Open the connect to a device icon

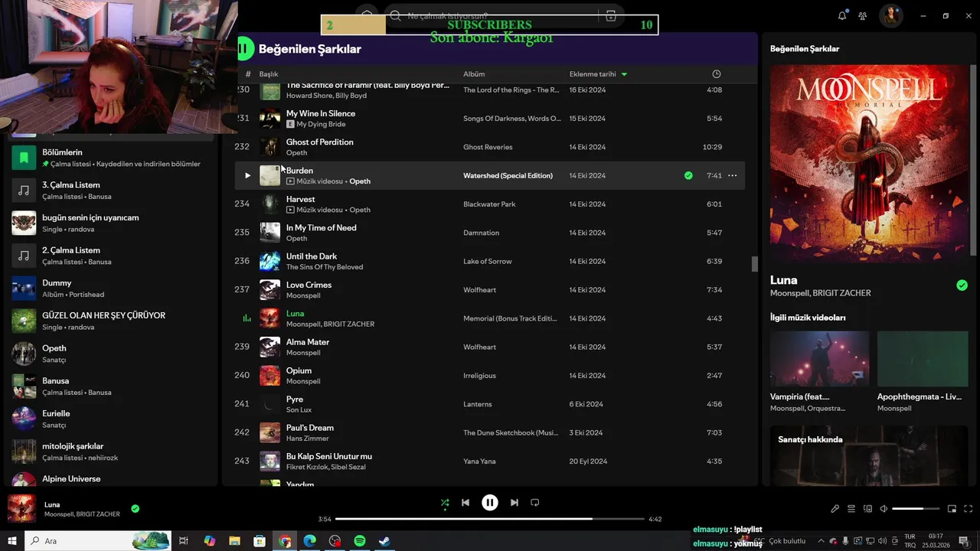pyautogui.click(x=867, y=509)
